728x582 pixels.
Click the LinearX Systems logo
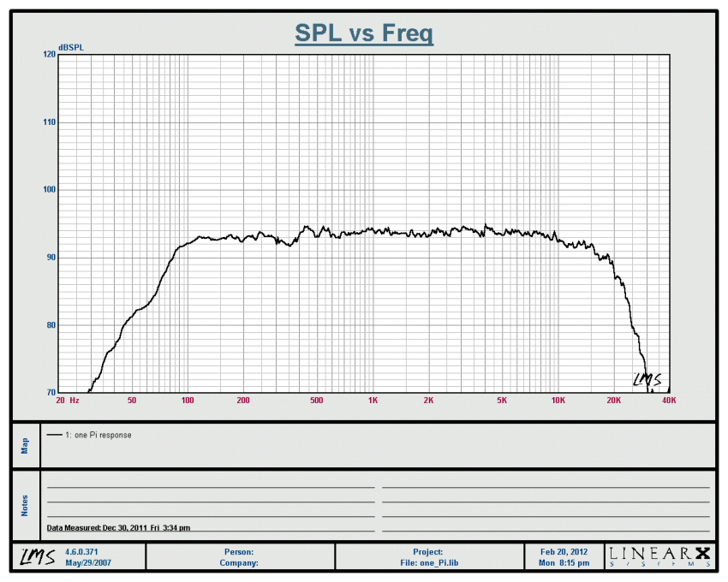[x=660, y=557]
